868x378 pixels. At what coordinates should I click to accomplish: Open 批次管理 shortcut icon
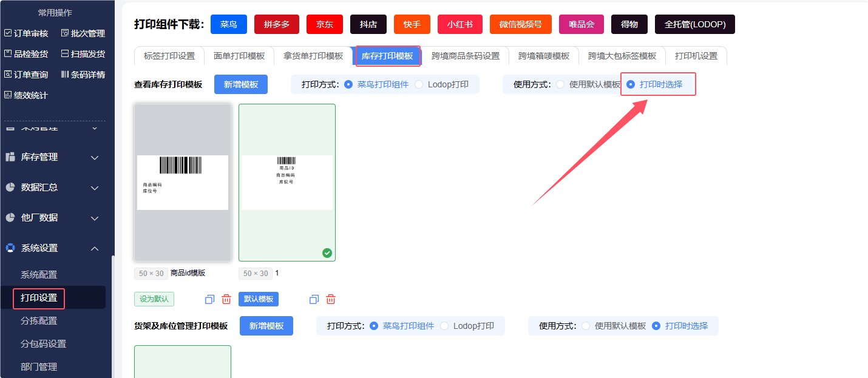click(x=65, y=33)
